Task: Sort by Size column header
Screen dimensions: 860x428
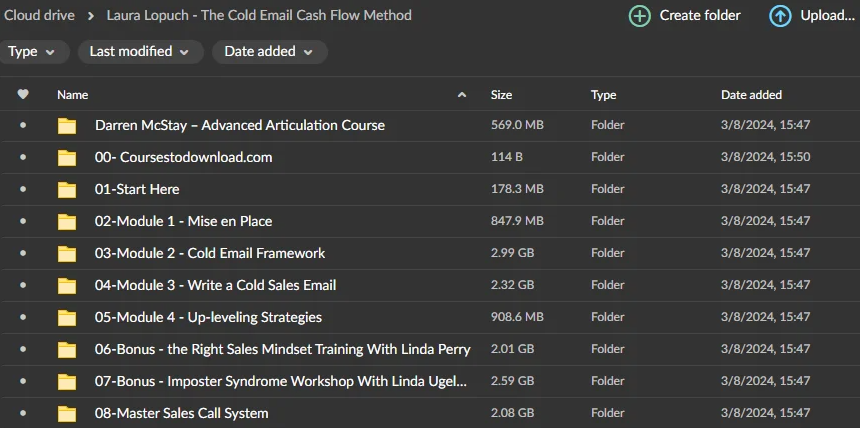Action: (x=501, y=95)
